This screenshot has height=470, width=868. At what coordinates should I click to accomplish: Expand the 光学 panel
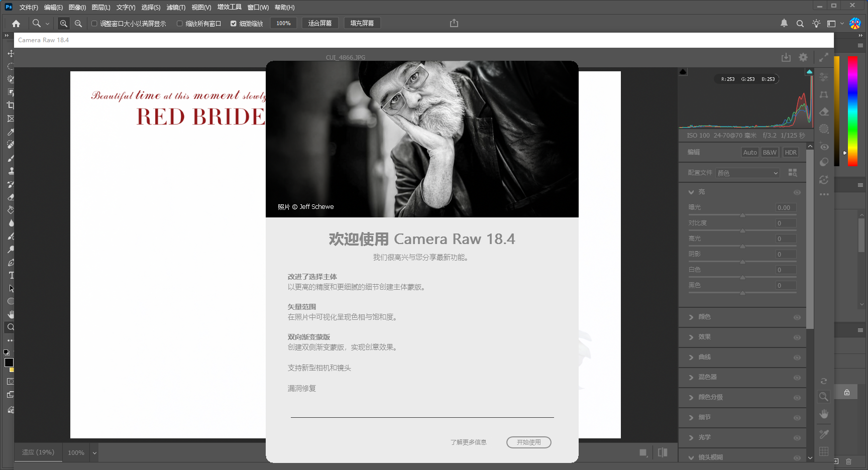[691, 438]
